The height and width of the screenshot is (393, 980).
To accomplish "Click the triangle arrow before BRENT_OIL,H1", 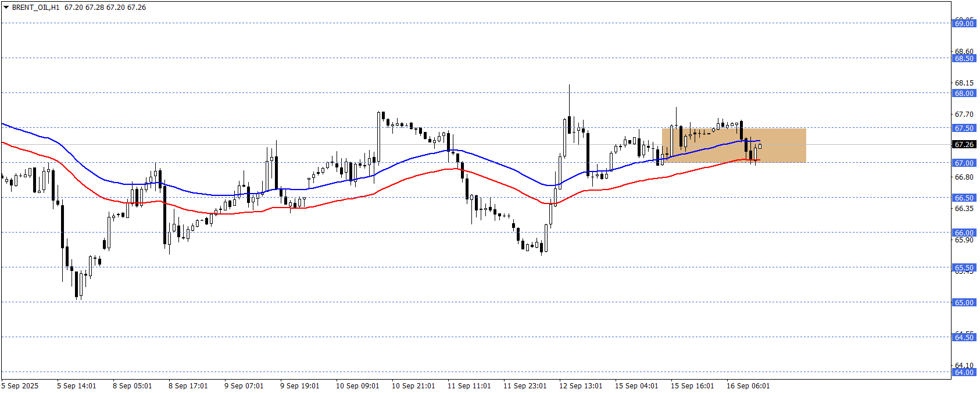I will point(6,8).
